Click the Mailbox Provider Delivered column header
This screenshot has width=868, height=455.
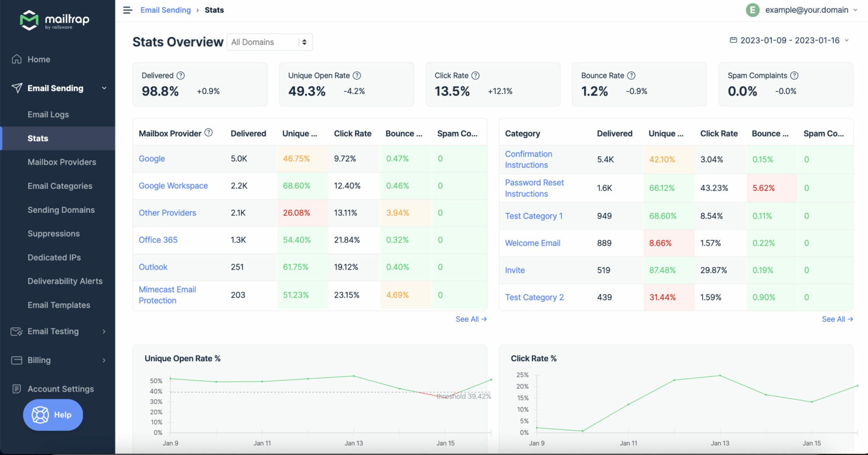tap(248, 133)
